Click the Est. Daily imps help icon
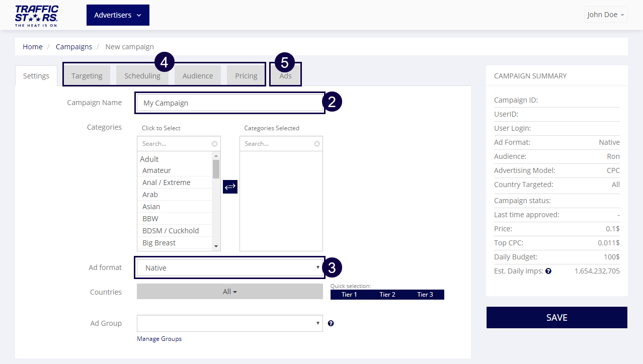 pyautogui.click(x=548, y=271)
